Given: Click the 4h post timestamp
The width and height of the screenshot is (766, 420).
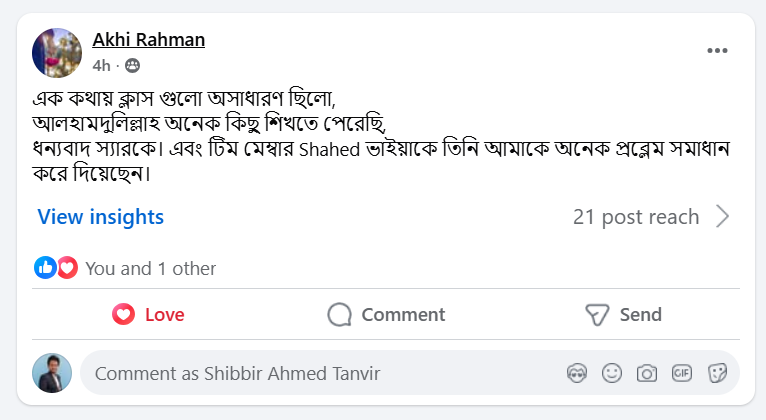Looking at the screenshot, I should coord(101,66).
